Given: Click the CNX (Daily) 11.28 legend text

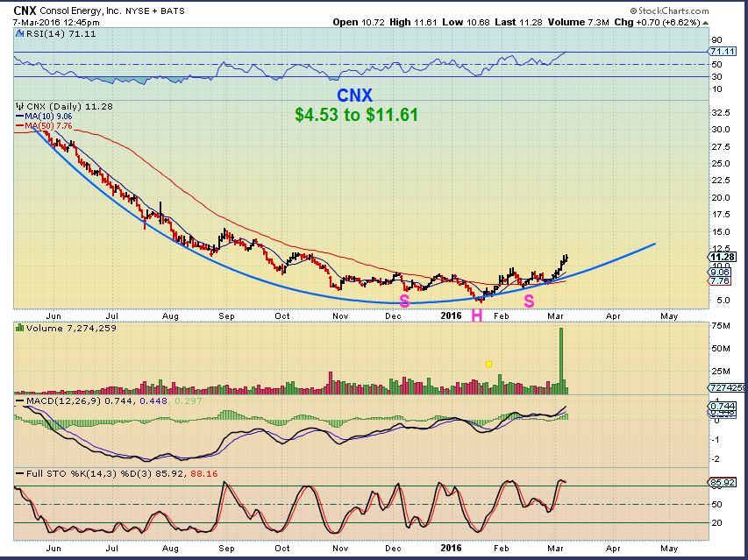Looking at the screenshot, I should point(69,106).
